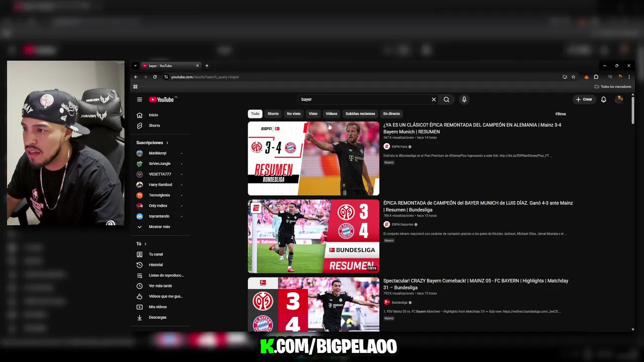Open Ver más tarde in sidebar

click(x=160, y=286)
